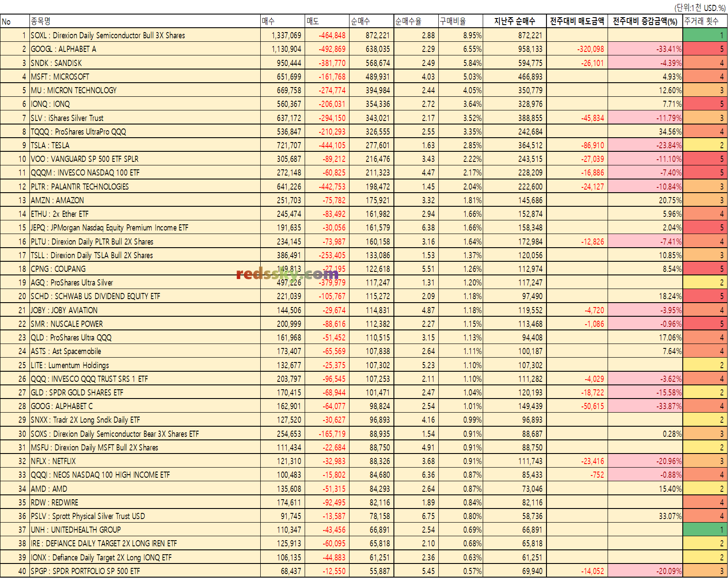Viewport: 728px width, 578px height.
Task: Select the -20.09% cell in SPGP row
Action: pos(645,571)
